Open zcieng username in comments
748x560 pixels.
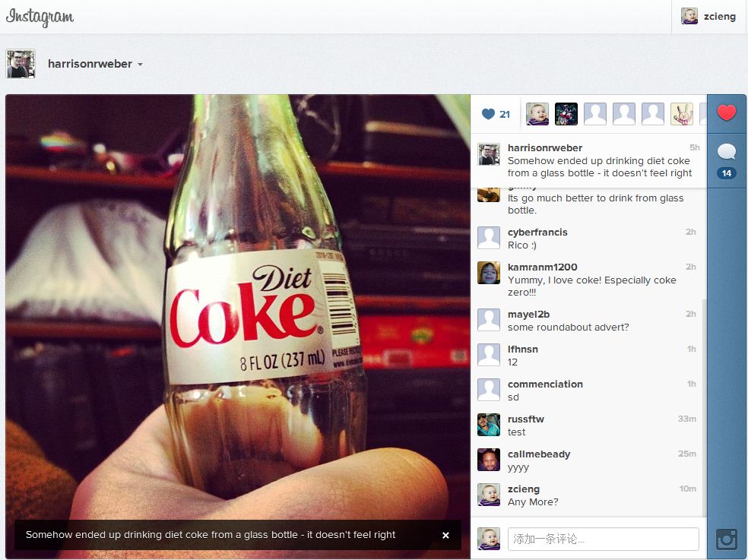pyautogui.click(x=523, y=489)
